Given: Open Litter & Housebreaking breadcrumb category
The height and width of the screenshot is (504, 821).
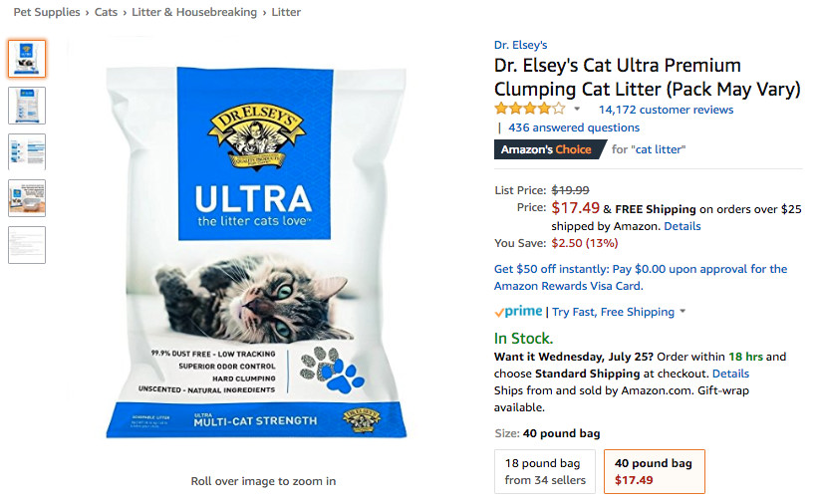Looking at the screenshot, I should [194, 12].
